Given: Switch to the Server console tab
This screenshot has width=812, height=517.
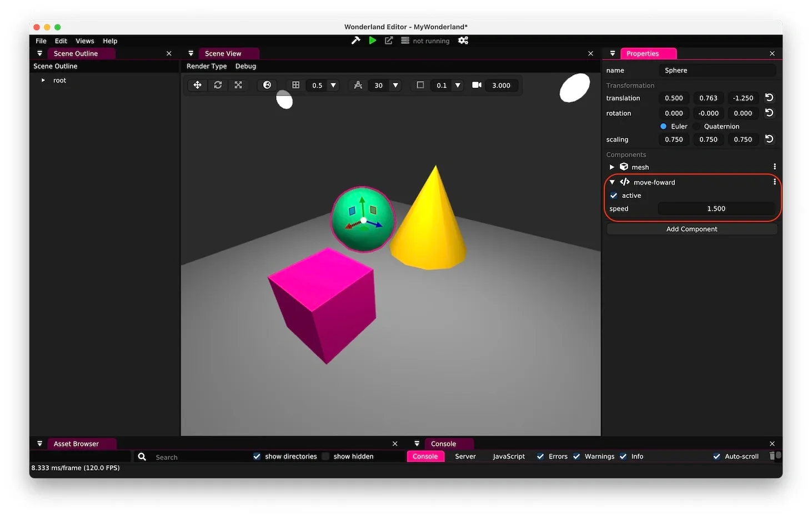Looking at the screenshot, I should (465, 456).
